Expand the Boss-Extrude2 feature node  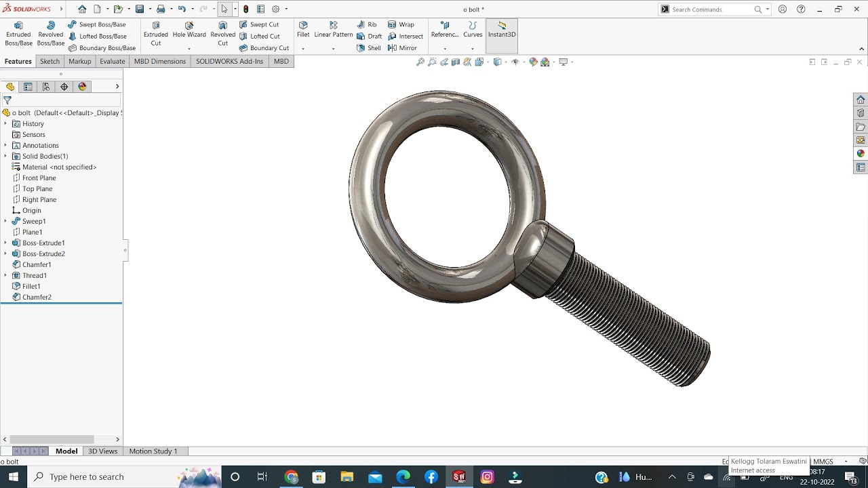5,253
